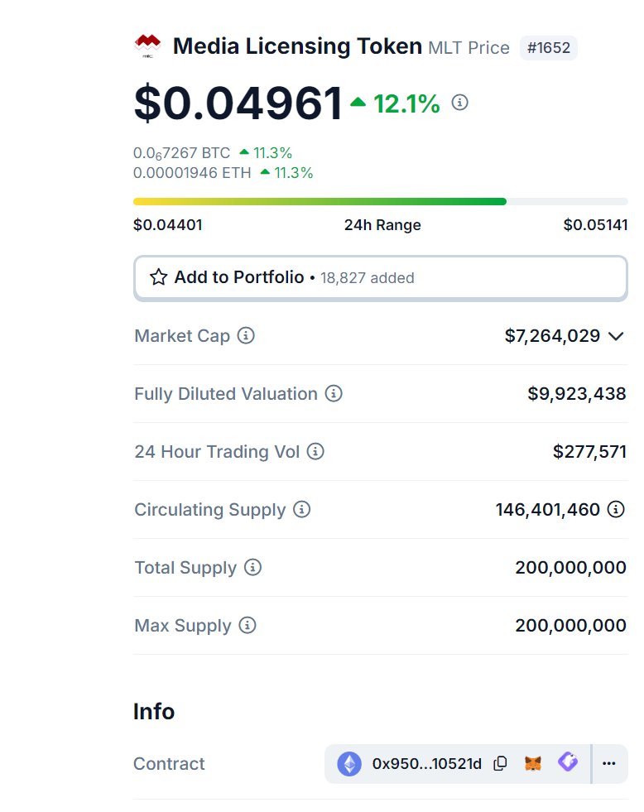This screenshot has width=644, height=812.
Task: Click the 24h high value $0.05141
Action: (x=595, y=225)
